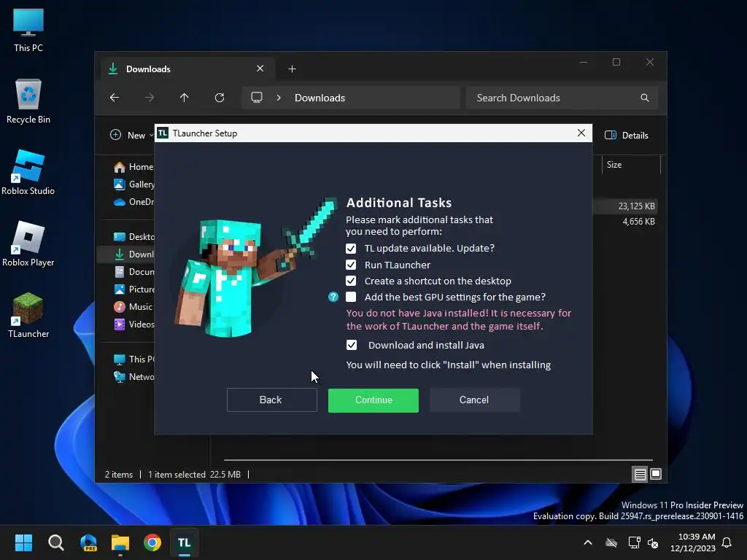
Task: Open Desktop in the navigation pane
Action: [133, 237]
